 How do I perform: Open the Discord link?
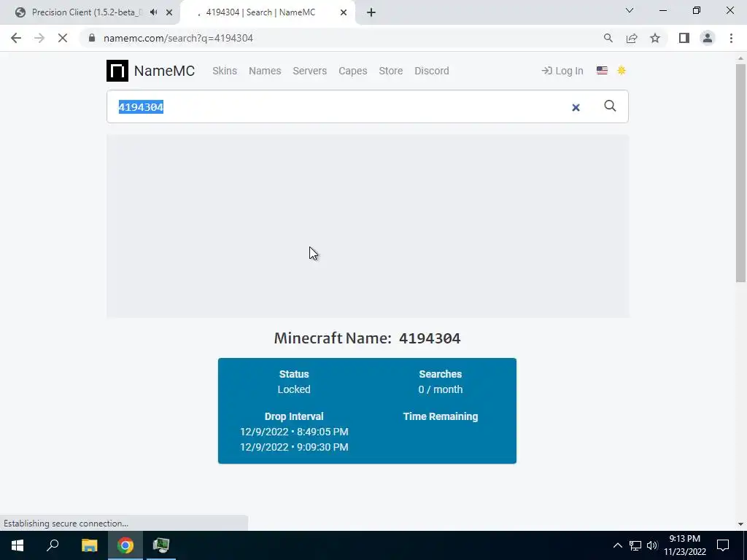point(432,71)
